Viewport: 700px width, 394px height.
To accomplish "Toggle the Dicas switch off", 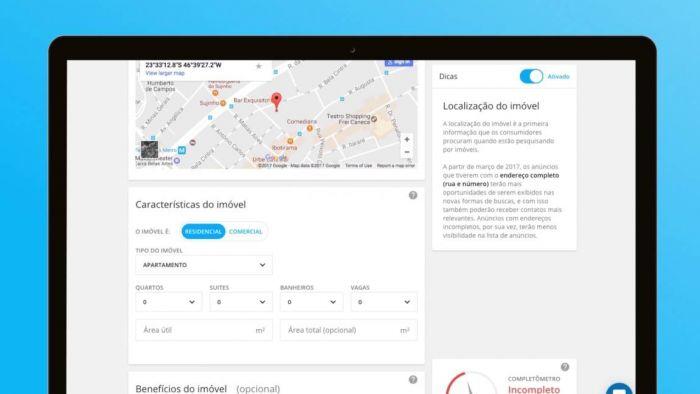I will [531, 76].
